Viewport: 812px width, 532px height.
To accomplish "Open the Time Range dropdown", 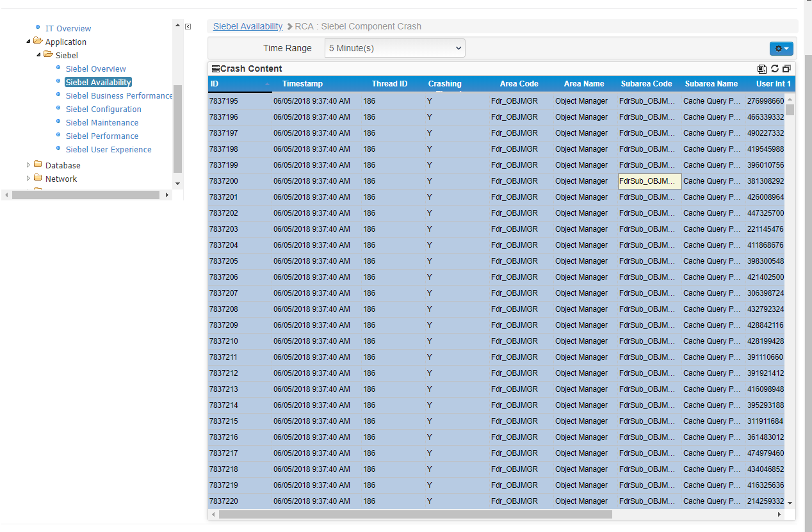I will click(394, 49).
